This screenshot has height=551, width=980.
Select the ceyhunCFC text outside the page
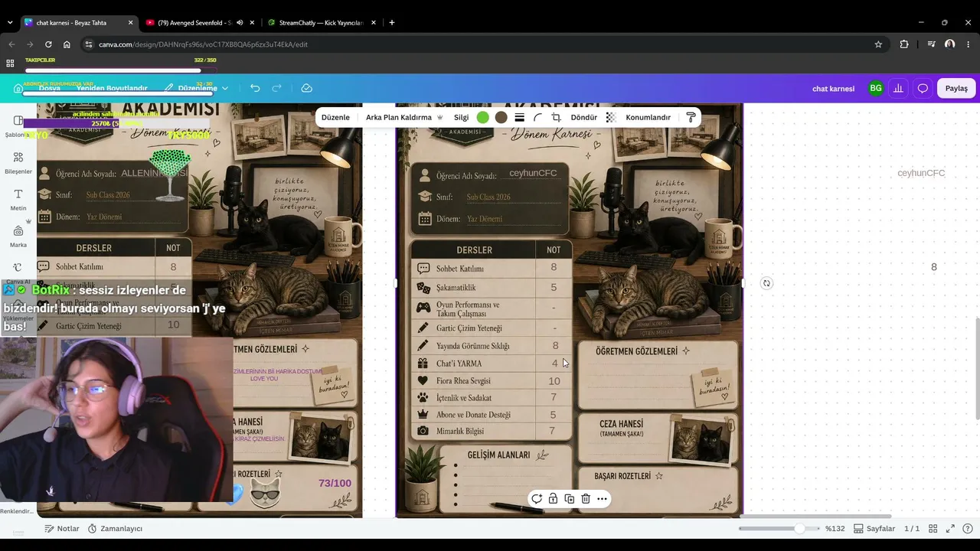coord(921,173)
